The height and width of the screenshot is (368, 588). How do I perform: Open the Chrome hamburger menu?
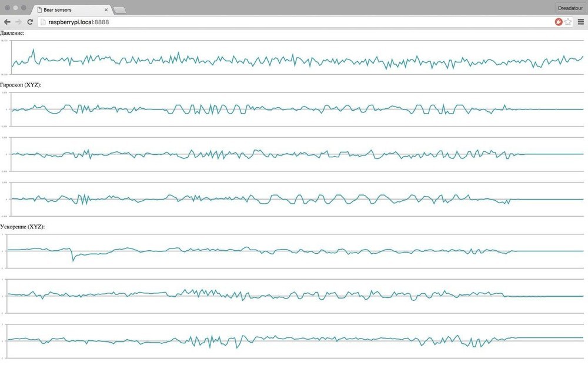pyautogui.click(x=581, y=22)
